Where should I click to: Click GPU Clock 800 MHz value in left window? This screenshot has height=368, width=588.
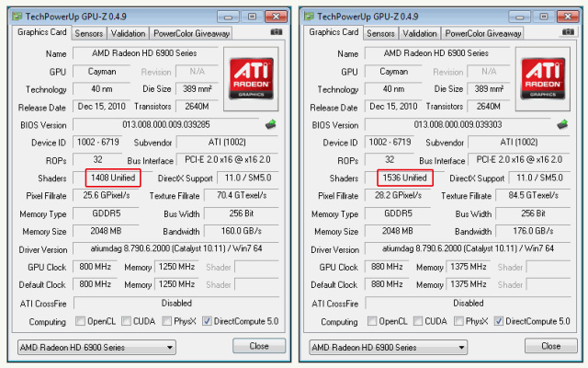pos(96,267)
